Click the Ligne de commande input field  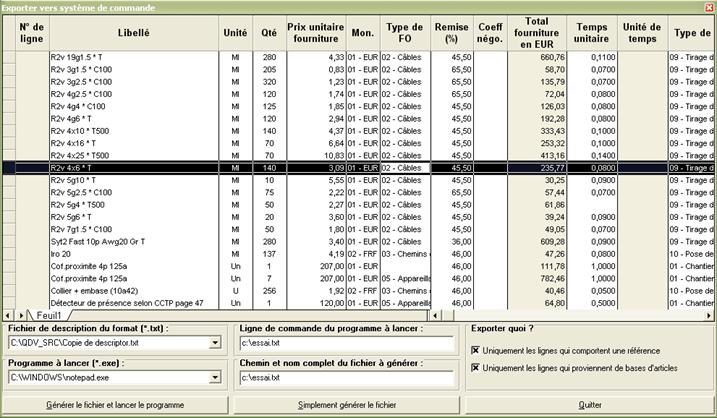(x=346, y=343)
